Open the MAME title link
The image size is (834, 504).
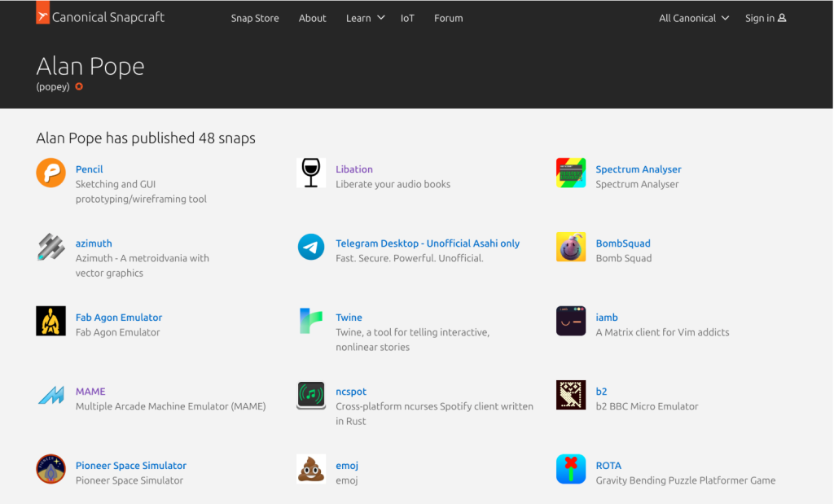pyautogui.click(x=90, y=392)
